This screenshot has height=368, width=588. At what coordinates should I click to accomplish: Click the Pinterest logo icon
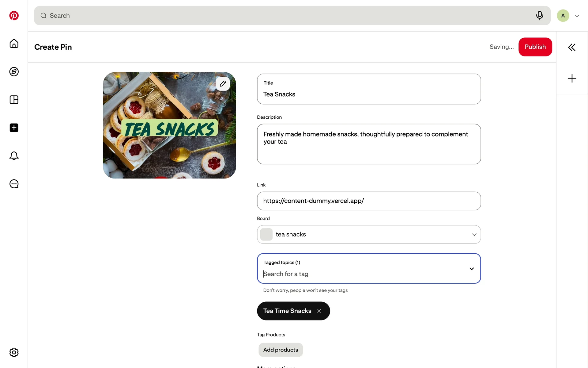click(x=14, y=16)
